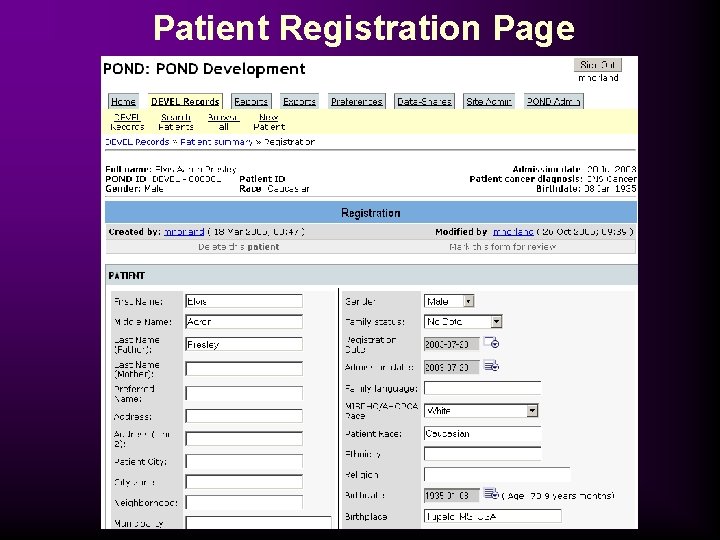Open the Admission date calendar icon
Viewport: 720px width, 540px height.
(x=491, y=366)
